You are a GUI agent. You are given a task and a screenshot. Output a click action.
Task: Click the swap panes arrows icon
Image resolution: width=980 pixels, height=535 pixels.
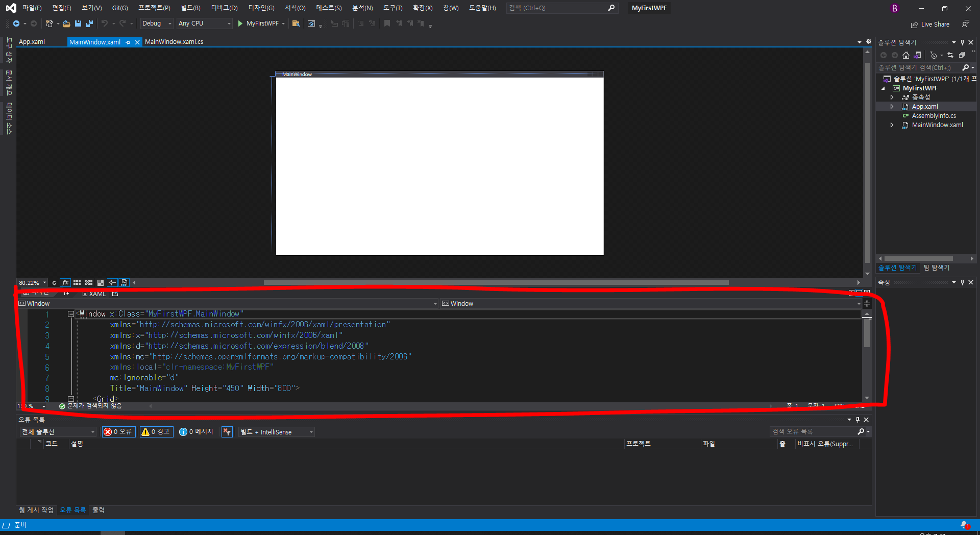coord(66,294)
